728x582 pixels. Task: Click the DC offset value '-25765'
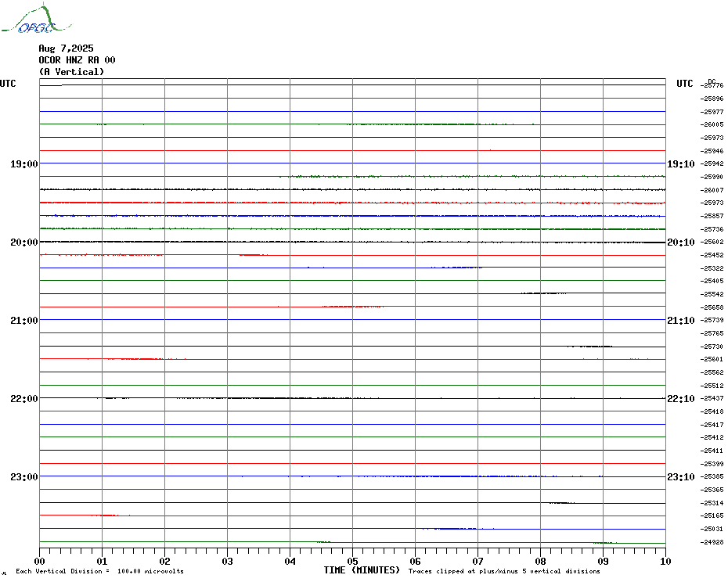click(x=712, y=333)
